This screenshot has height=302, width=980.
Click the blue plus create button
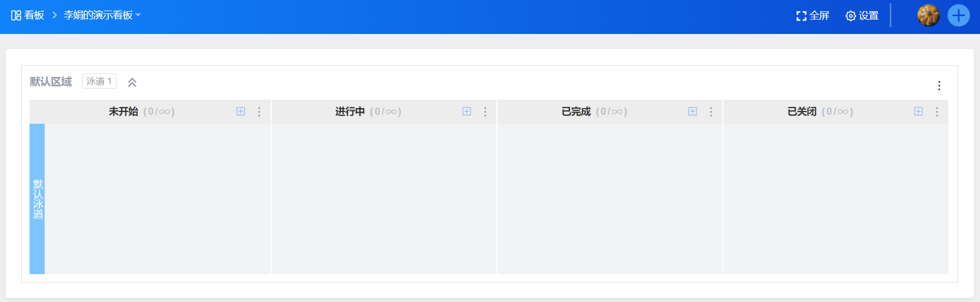(x=959, y=16)
